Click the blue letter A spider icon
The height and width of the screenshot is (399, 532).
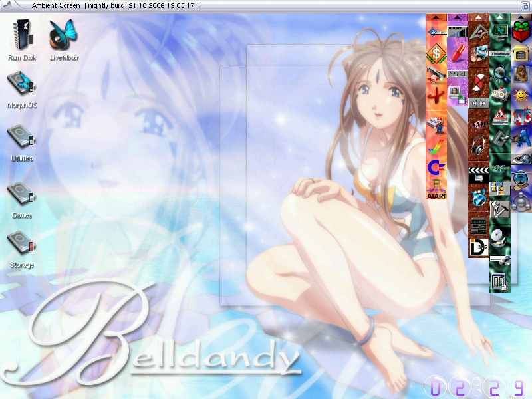(521, 138)
